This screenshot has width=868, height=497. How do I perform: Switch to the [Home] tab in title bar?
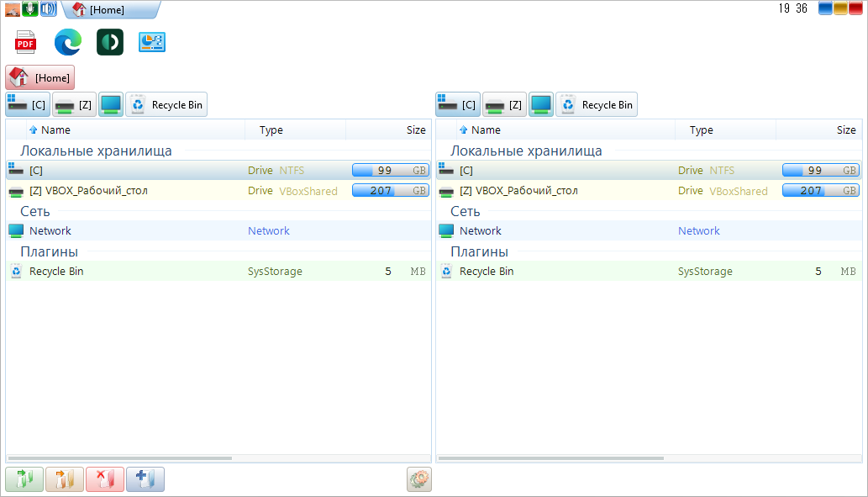point(106,10)
